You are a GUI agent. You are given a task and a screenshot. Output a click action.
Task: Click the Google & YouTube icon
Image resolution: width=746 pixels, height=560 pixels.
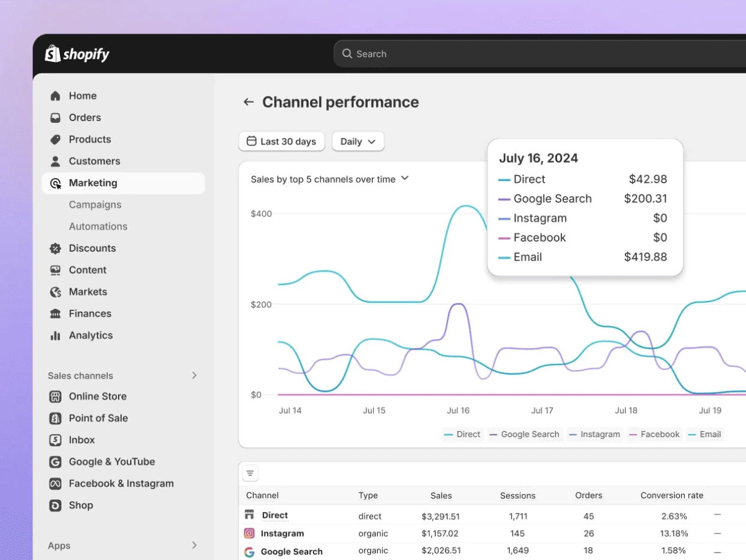[x=55, y=462]
